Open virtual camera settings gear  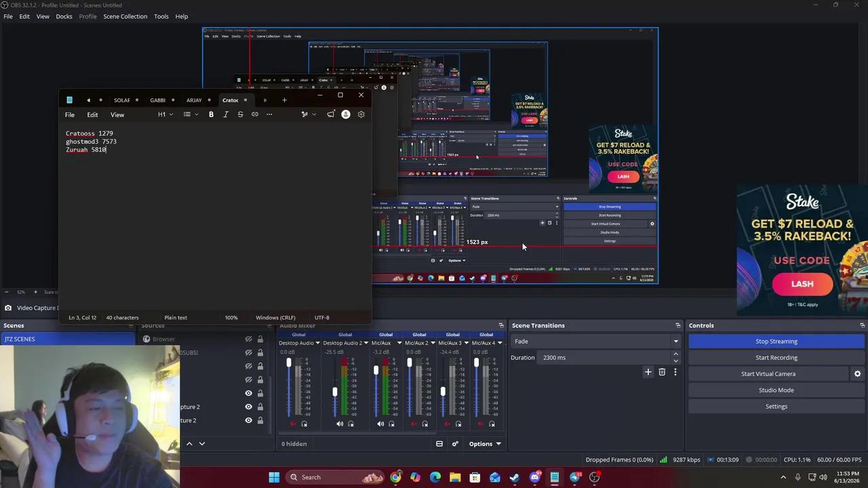857,373
